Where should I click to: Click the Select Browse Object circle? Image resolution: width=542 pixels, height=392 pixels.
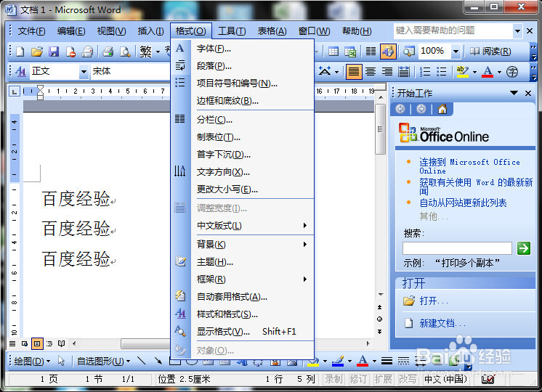tap(379, 319)
